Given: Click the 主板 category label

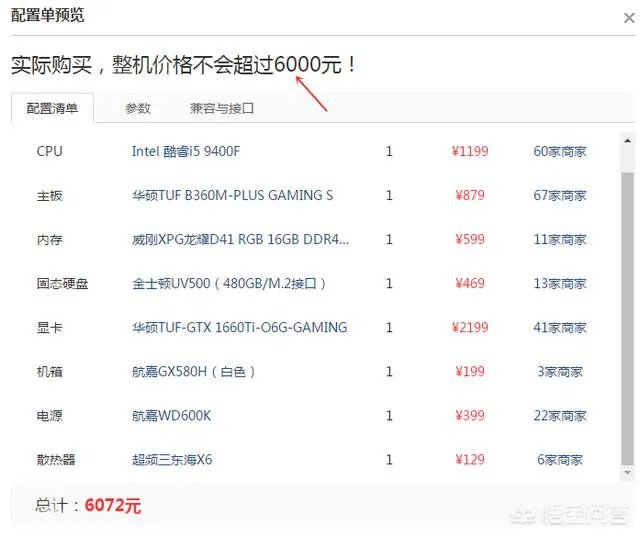Looking at the screenshot, I should 50,196.
